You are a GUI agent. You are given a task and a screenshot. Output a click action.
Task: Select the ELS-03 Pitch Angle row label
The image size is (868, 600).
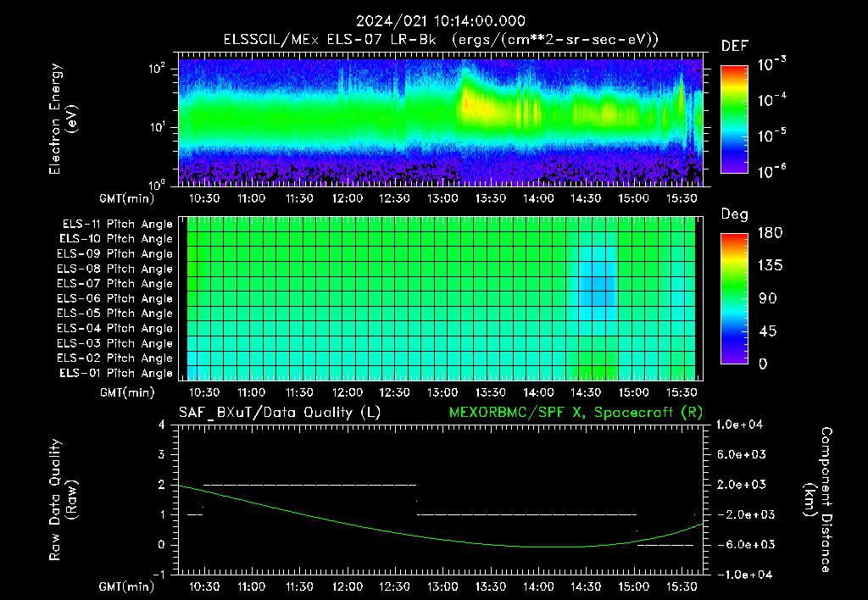pos(115,344)
